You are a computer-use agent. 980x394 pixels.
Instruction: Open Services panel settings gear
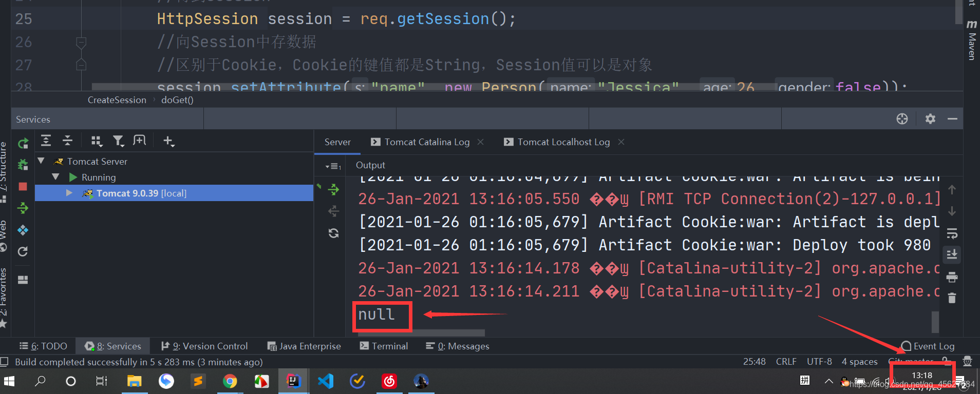coord(930,119)
